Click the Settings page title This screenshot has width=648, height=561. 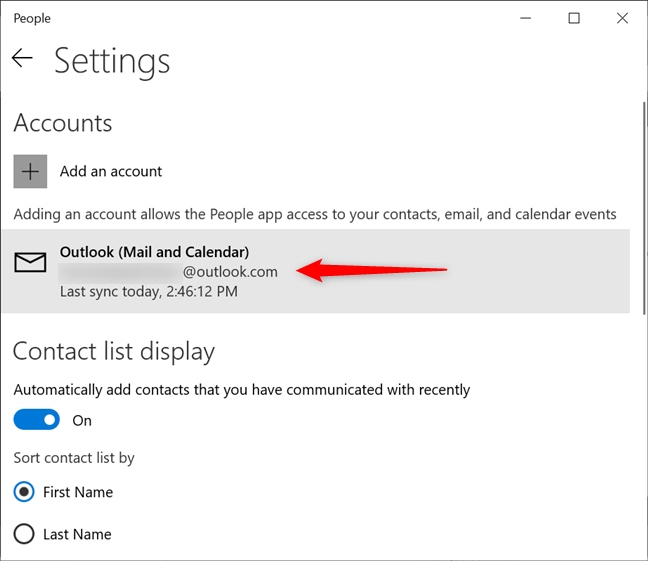(x=112, y=61)
